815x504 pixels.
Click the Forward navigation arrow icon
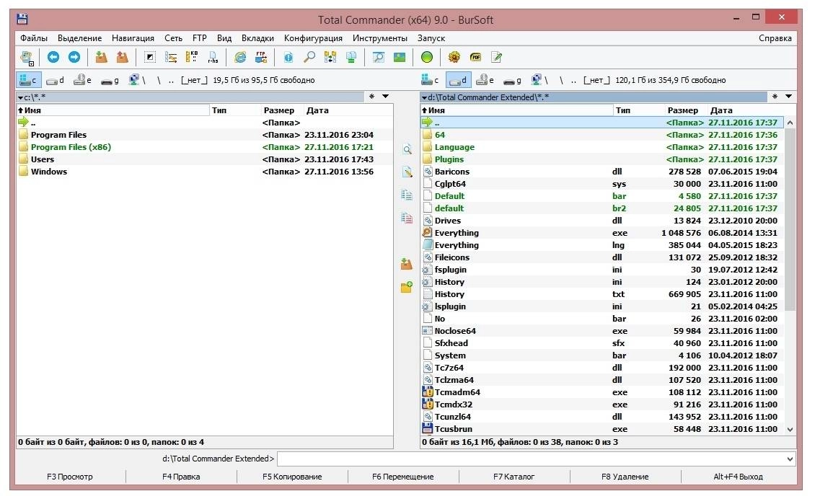point(74,57)
